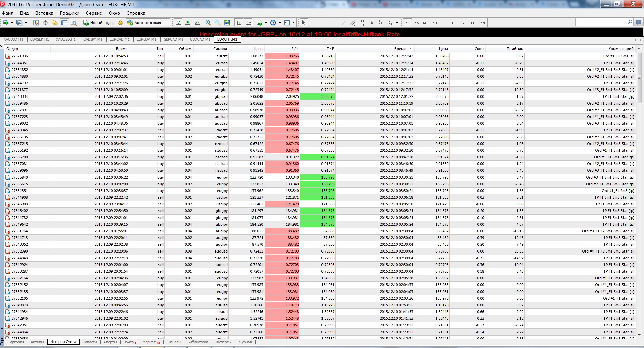644x348 pixels.
Task: Select the Crosshair tool
Action: click(313, 23)
